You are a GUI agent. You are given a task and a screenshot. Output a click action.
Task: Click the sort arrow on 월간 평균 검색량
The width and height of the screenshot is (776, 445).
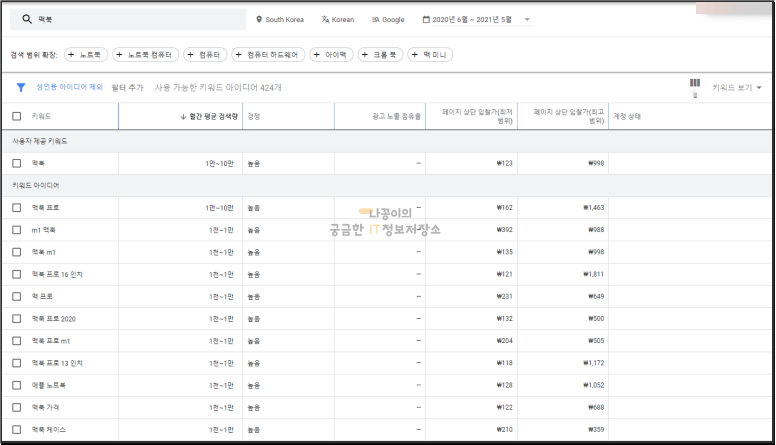(183, 116)
